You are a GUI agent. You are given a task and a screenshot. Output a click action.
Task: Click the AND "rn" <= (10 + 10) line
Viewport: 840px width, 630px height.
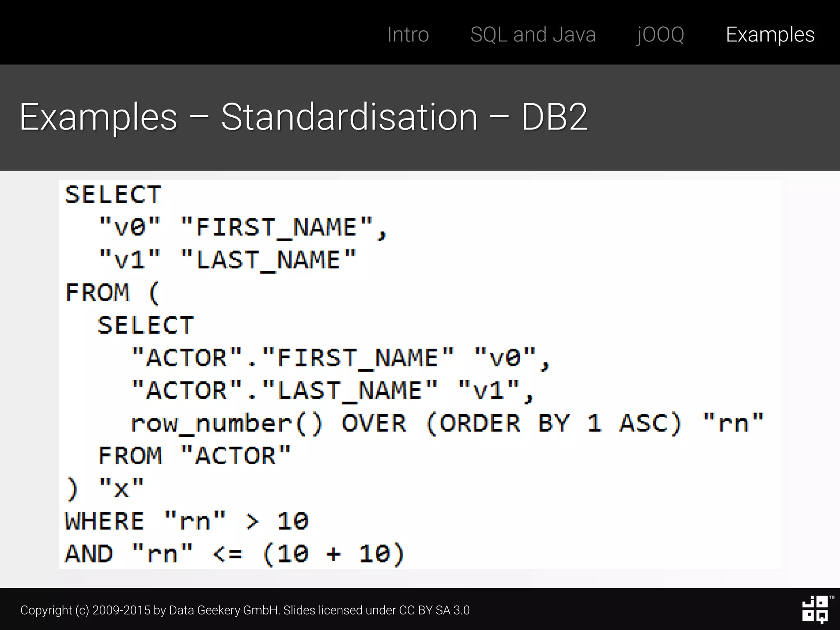tap(235, 554)
